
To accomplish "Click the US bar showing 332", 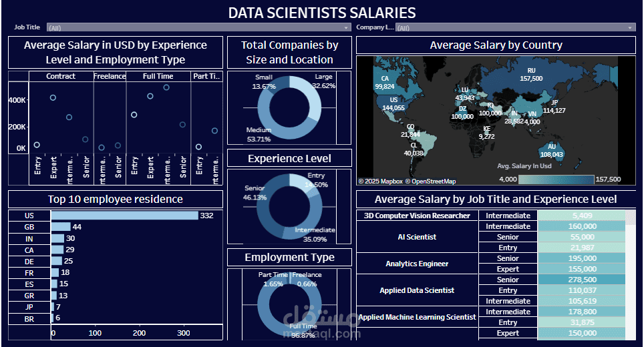I will click(124, 216).
